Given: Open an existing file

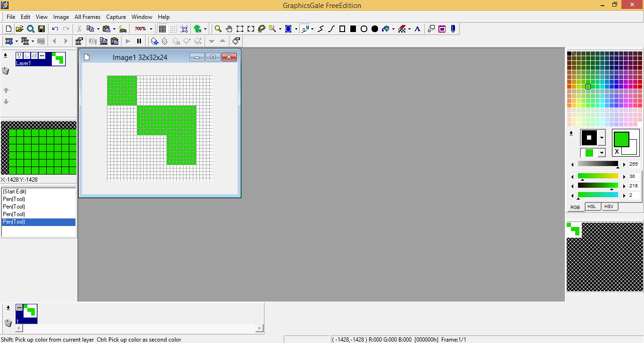Looking at the screenshot, I should click(19, 29).
